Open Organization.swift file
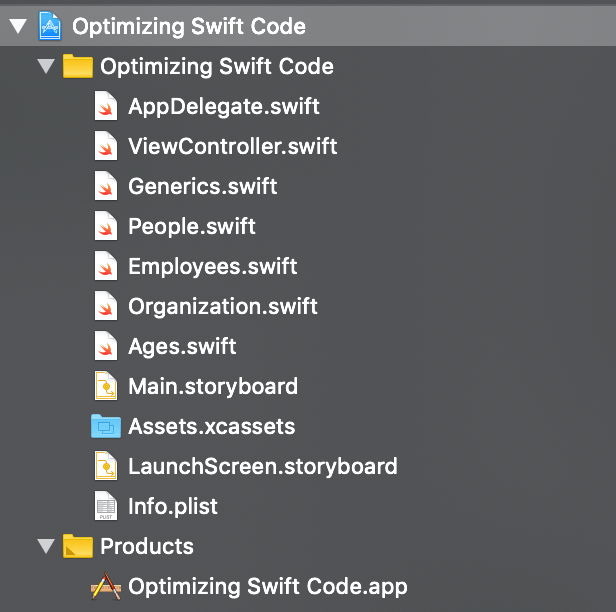Screen dimensions: 616x612 click(223, 306)
